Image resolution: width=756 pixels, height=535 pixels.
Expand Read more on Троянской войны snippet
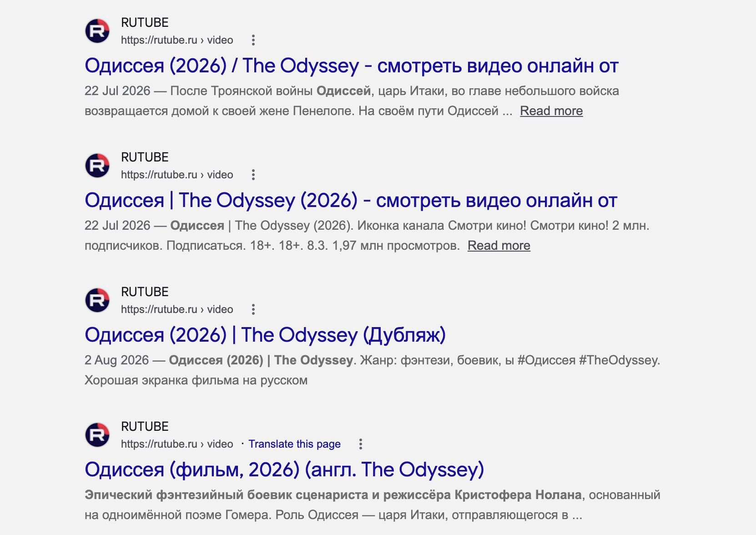(551, 111)
